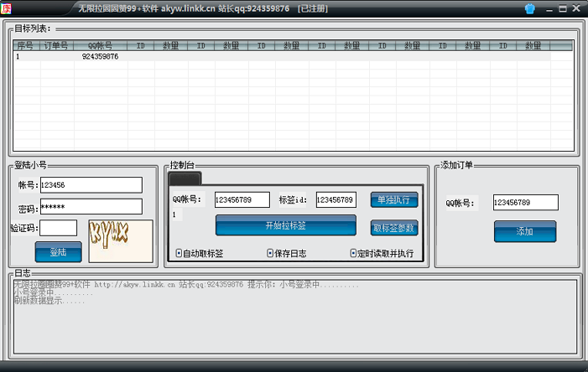
Task: Click the QQ帐号 field in the 控制台 panel
Action: pos(242,199)
